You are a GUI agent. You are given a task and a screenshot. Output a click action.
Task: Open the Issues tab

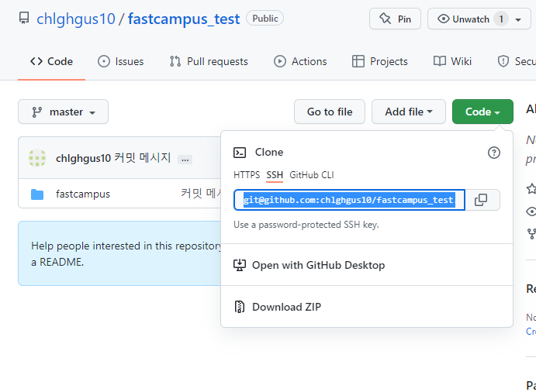coord(121,61)
